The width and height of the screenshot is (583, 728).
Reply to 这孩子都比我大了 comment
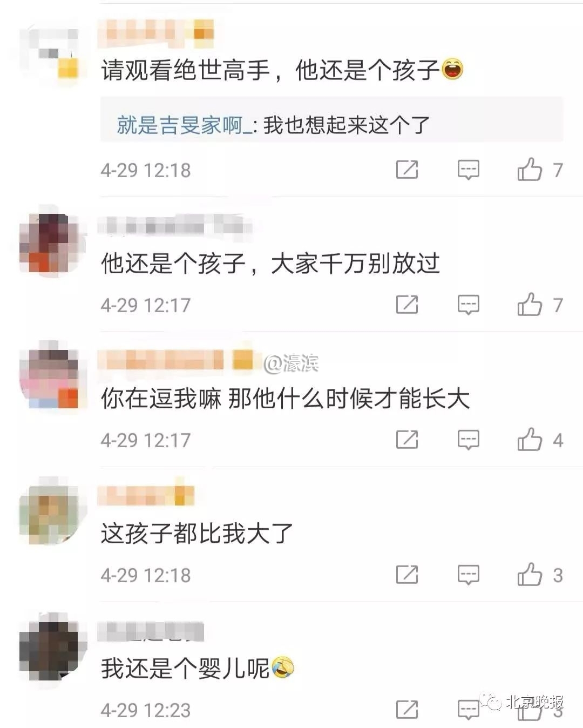pyautogui.click(x=468, y=575)
